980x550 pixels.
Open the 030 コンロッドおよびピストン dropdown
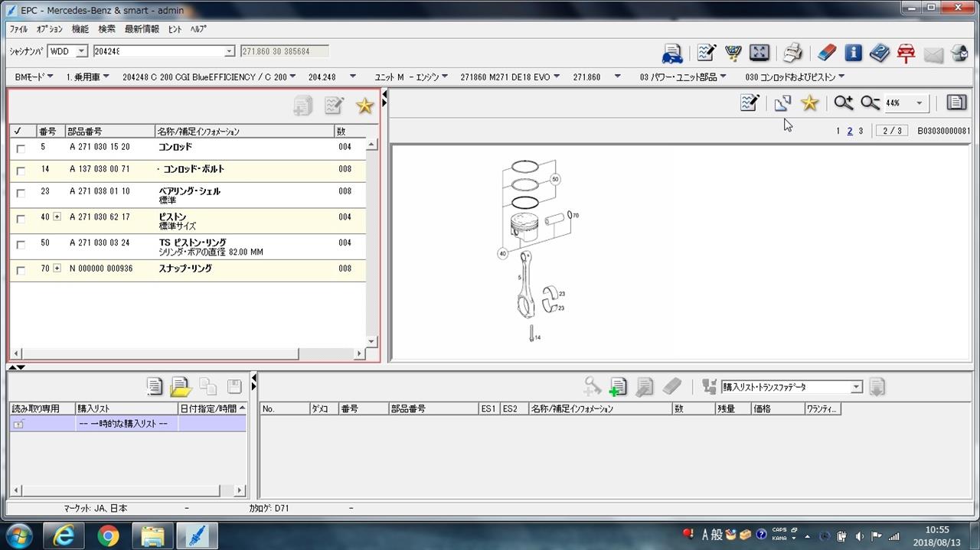coord(841,76)
